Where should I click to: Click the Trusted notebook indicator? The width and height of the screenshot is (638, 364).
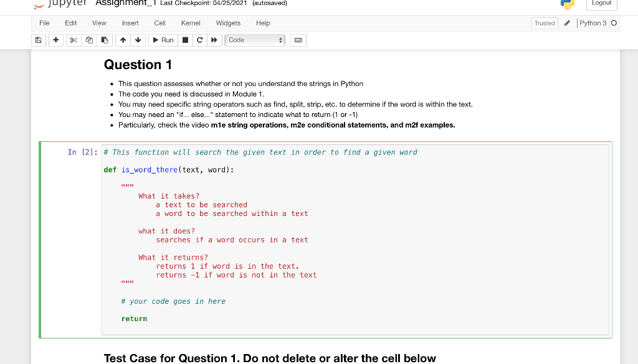(545, 22)
